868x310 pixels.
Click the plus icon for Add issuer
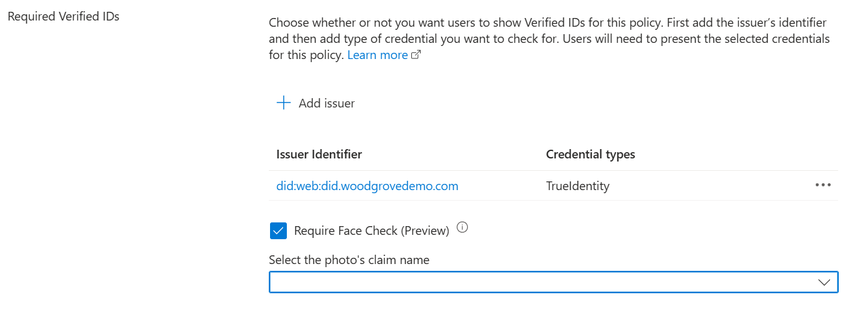click(284, 103)
